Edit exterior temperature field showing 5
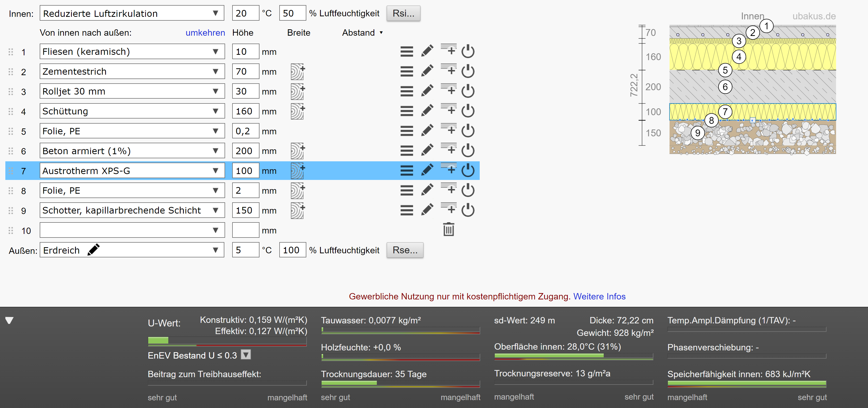This screenshot has width=868, height=408. (245, 250)
